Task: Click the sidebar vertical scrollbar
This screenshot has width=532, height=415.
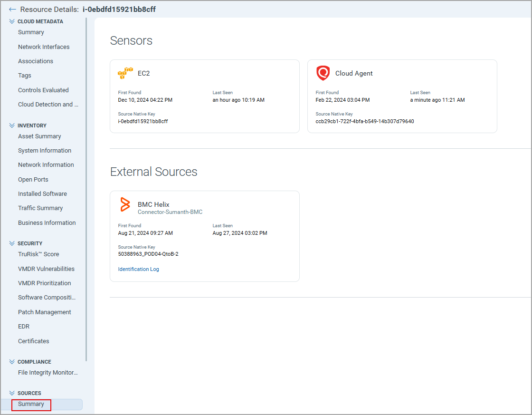Action: click(86, 189)
